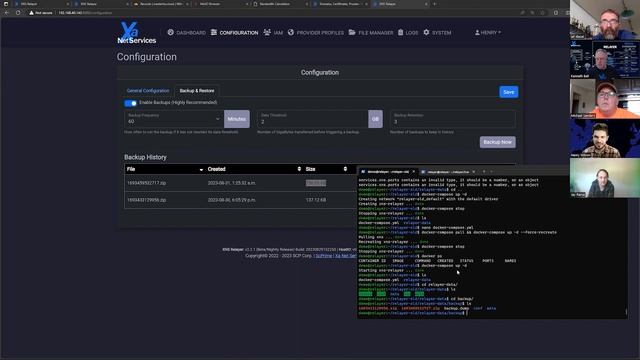This screenshot has height=360, width=640.
Task: View the Logs page
Action: (x=408, y=33)
